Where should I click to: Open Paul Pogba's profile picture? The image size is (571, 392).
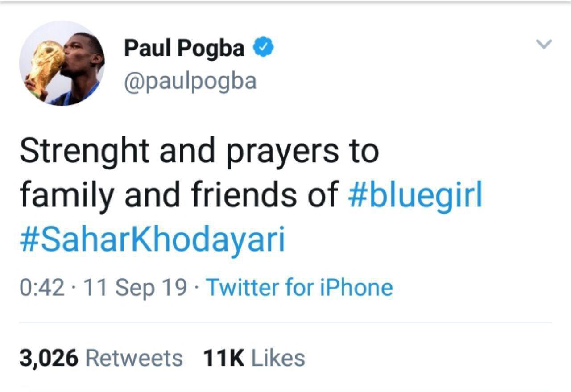pyautogui.click(x=62, y=64)
